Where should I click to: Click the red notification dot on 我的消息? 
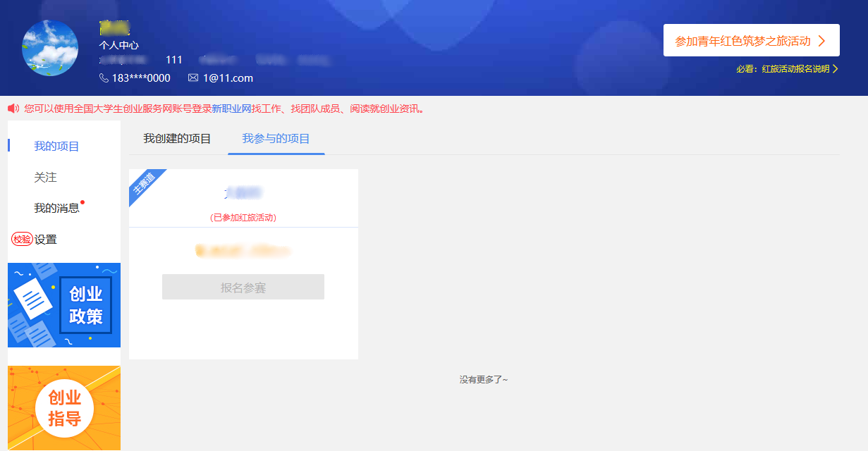[x=82, y=203]
